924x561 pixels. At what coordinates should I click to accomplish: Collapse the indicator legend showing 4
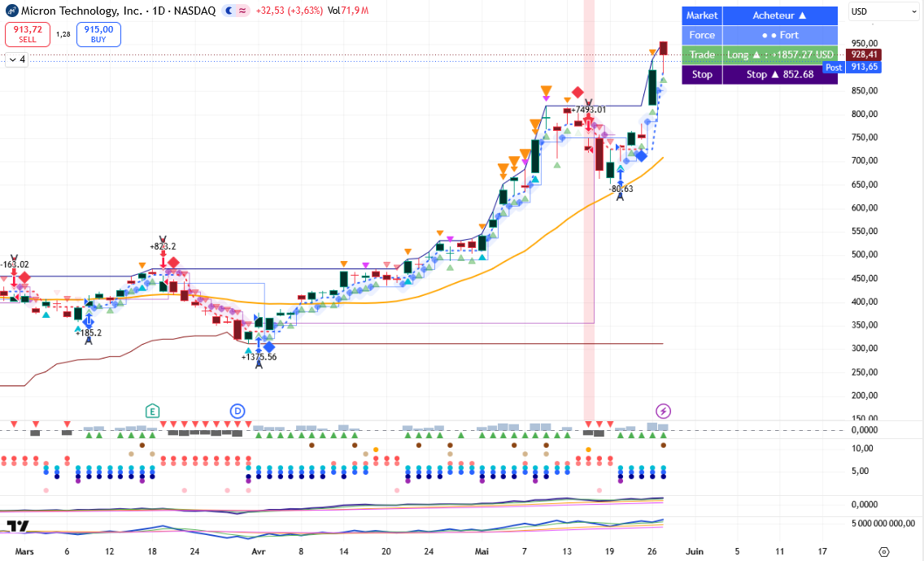[17, 59]
